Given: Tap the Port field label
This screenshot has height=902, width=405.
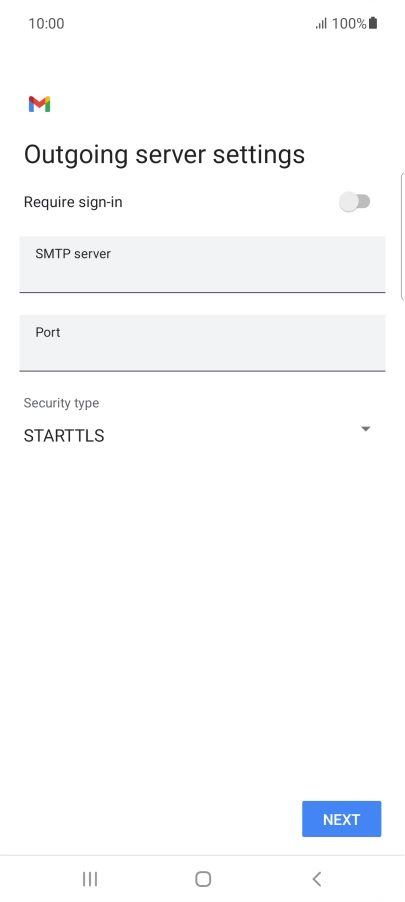Looking at the screenshot, I should point(48,332).
